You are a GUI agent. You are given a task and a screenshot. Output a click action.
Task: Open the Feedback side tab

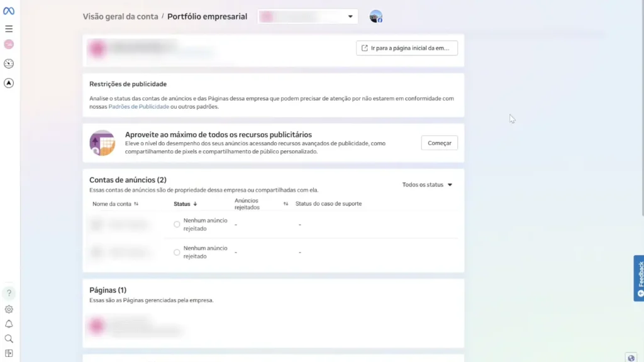point(639,278)
